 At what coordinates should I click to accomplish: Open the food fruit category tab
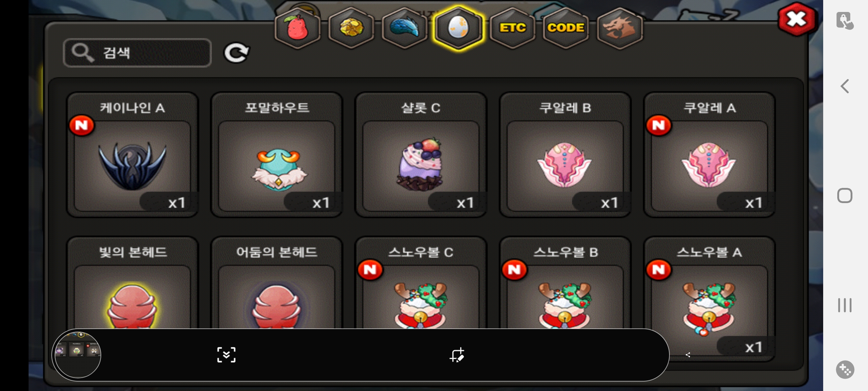[297, 28]
